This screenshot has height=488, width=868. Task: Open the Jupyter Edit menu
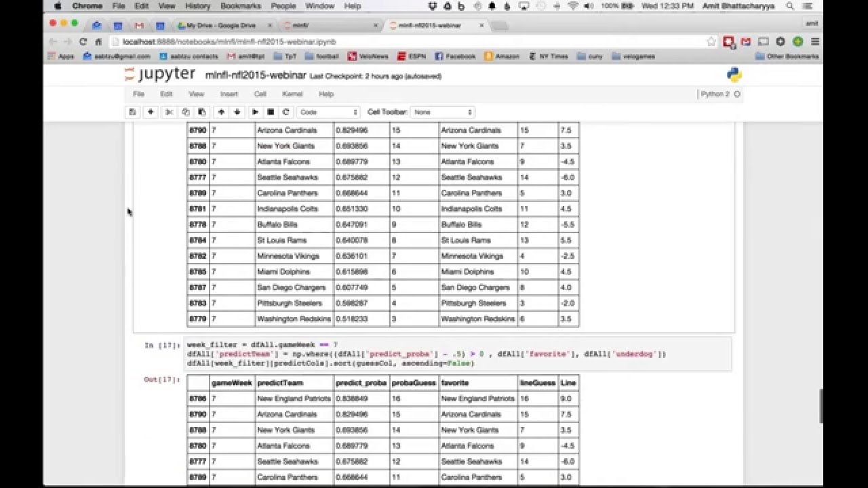pyautogui.click(x=166, y=94)
